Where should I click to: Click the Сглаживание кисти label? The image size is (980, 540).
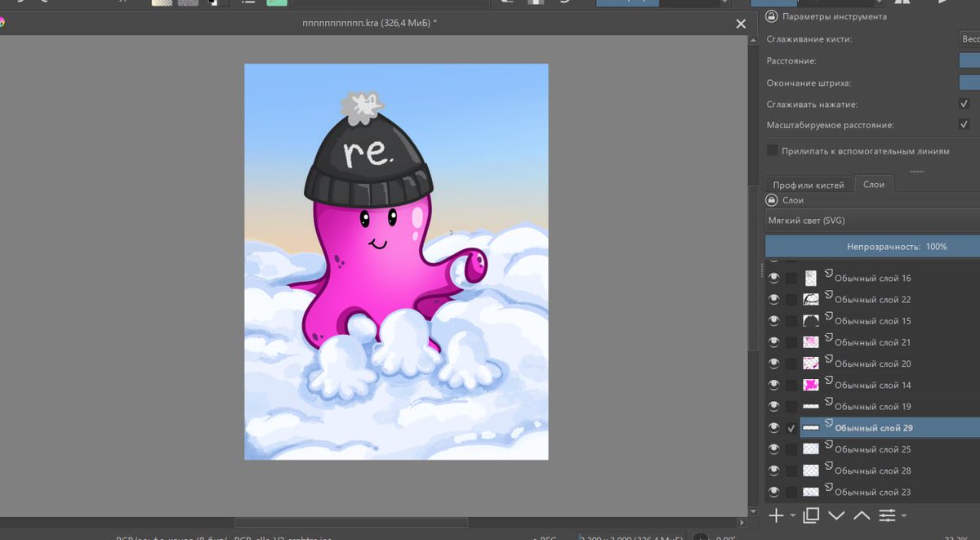pyautogui.click(x=808, y=39)
